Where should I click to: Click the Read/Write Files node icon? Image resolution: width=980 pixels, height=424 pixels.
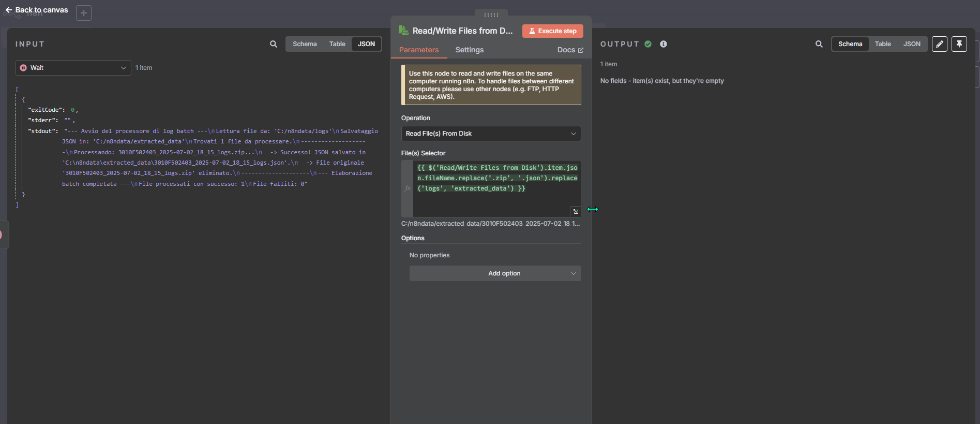[404, 31]
